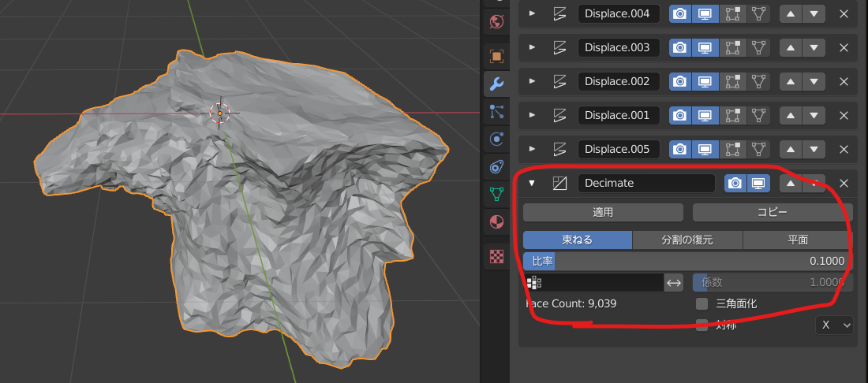The width and height of the screenshot is (868, 383).
Task: Open the Object properties tab
Action: click(496, 56)
